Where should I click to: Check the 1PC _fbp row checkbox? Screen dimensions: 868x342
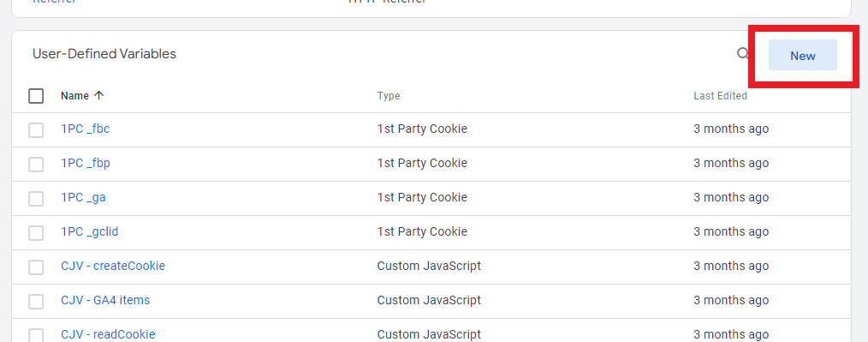point(36,164)
